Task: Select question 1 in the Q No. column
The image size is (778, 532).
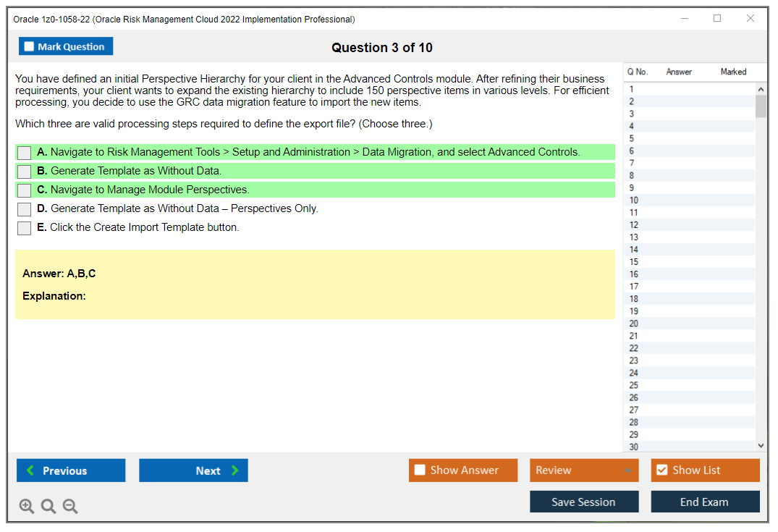Action: (x=633, y=88)
